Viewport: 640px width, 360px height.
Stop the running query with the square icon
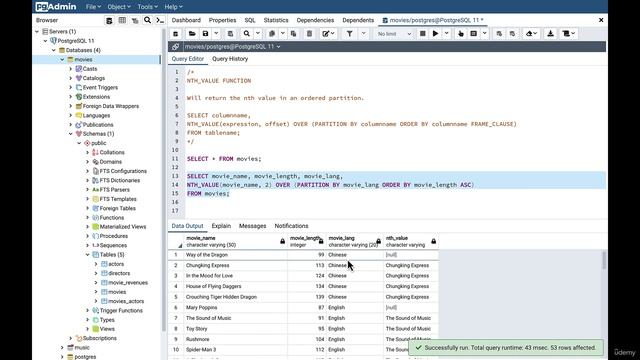pyautogui.click(x=423, y=34)
